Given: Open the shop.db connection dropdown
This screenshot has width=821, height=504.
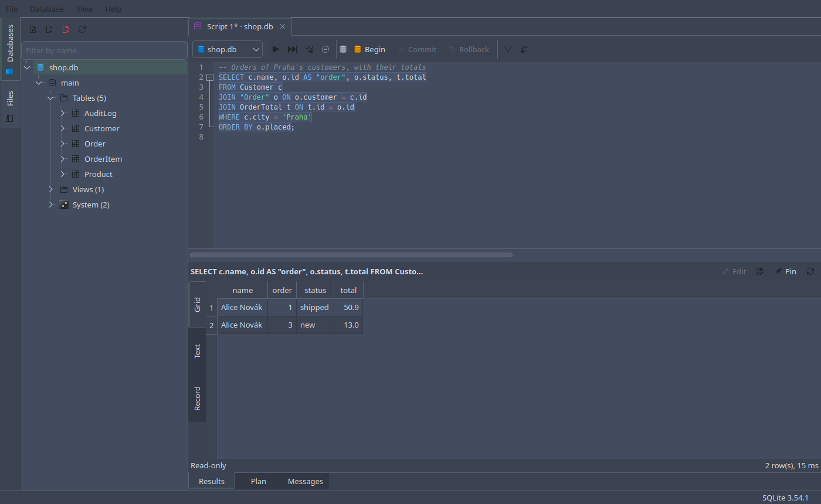Looking at the screenshot, I should [228, 49].
